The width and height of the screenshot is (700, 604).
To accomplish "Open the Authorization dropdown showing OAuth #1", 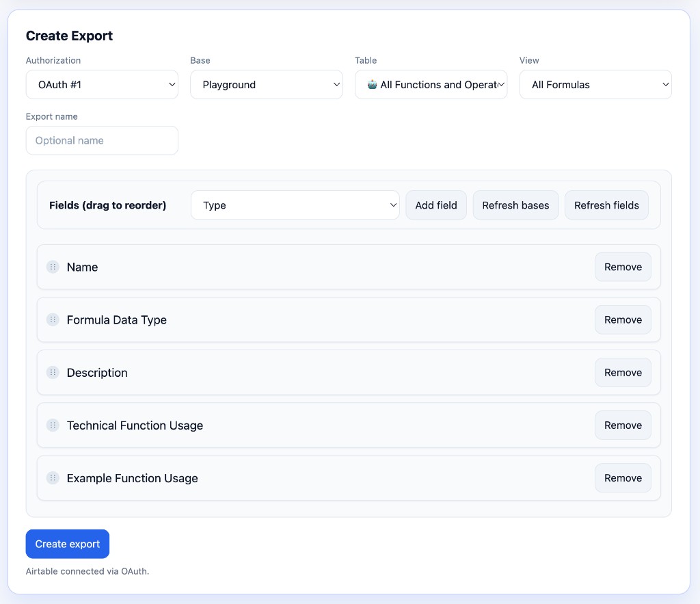I will click(101, 84).
